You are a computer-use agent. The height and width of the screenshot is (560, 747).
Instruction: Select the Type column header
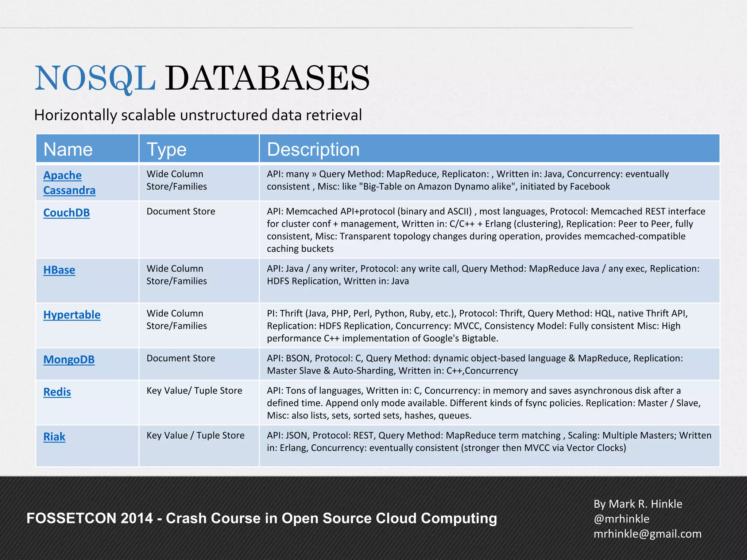[x=199, y=149]
